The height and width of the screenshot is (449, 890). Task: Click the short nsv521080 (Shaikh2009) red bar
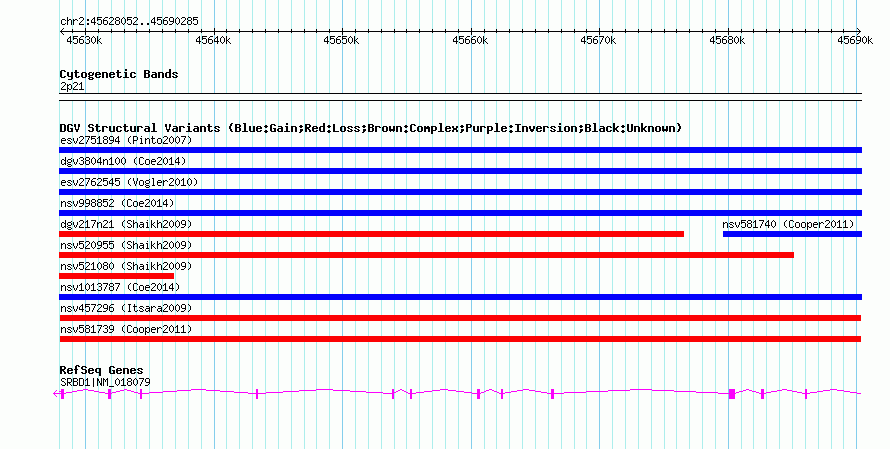coord(117,276)
